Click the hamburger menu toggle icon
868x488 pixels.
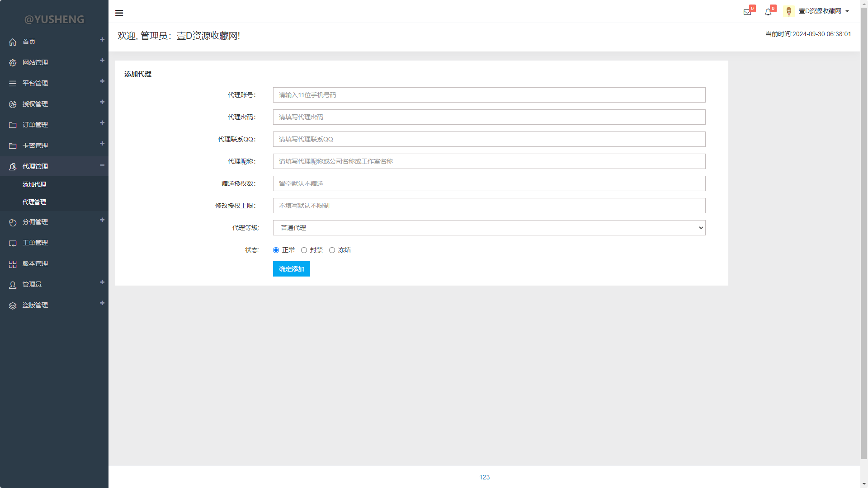(119, 13)
